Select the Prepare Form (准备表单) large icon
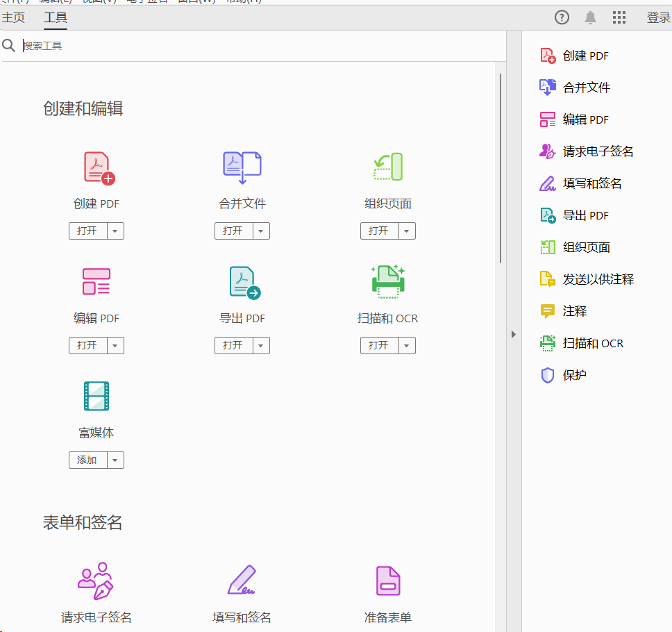This screenshot has width=672, height=632. [x=388, y=581]
